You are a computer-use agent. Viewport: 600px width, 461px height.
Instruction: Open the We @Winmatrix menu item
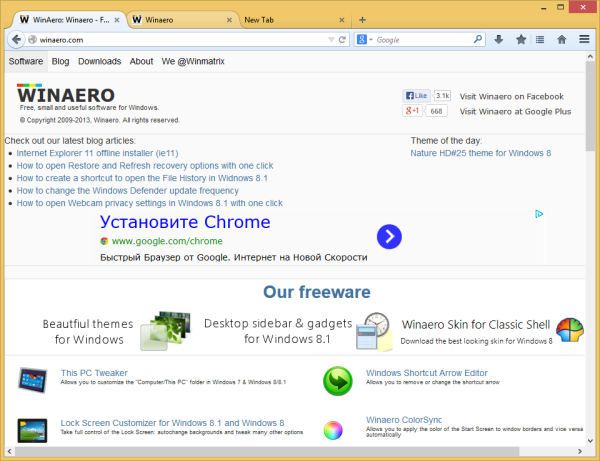193,61
